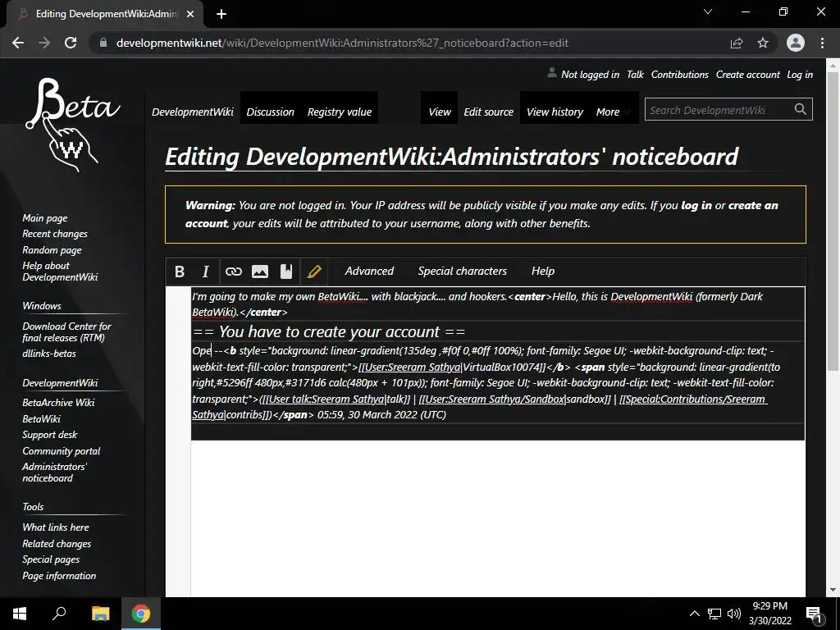Toggle bold formatting in editor toolbar
Screen dimensions: 840x630
pos(180,272)
